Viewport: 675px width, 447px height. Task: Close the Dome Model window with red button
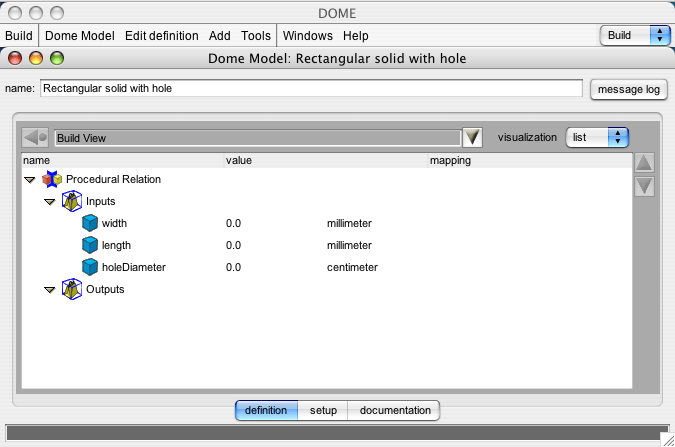click(15, 58)
